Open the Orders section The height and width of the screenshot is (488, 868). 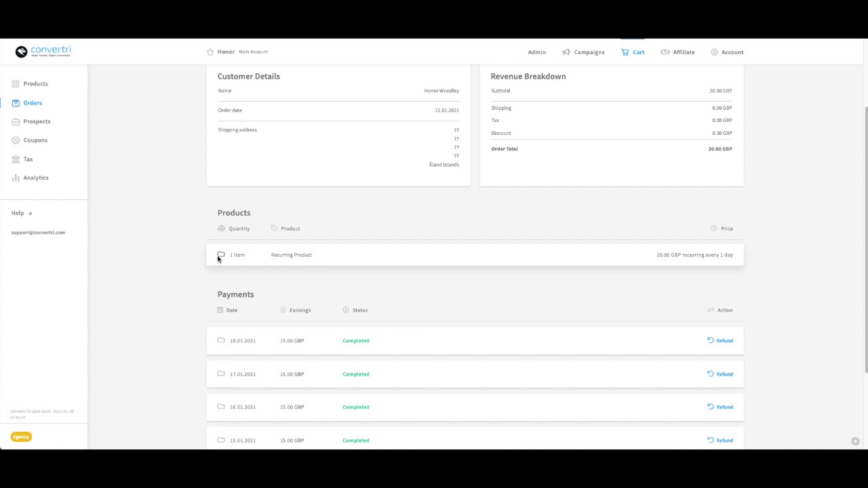coord(33,103)
